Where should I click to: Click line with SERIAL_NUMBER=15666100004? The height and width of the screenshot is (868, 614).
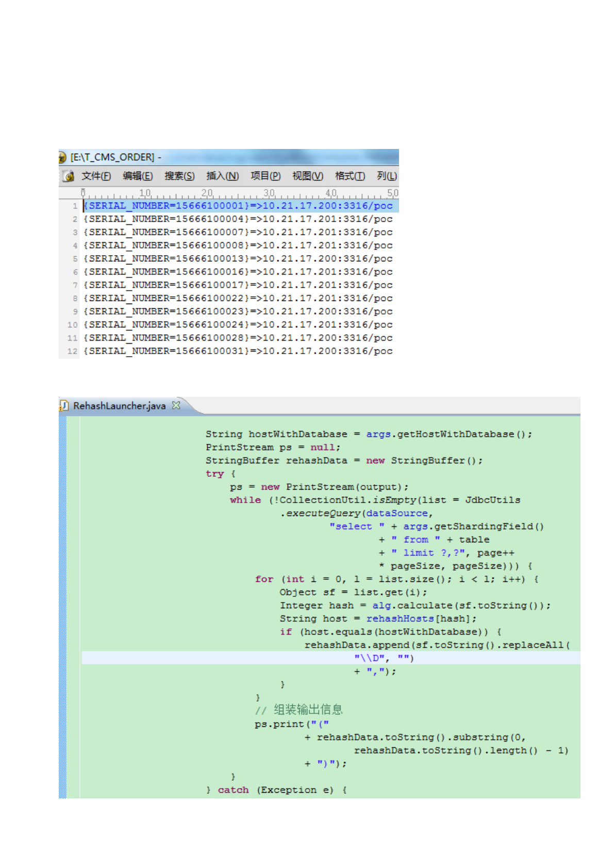pos(238,219)
